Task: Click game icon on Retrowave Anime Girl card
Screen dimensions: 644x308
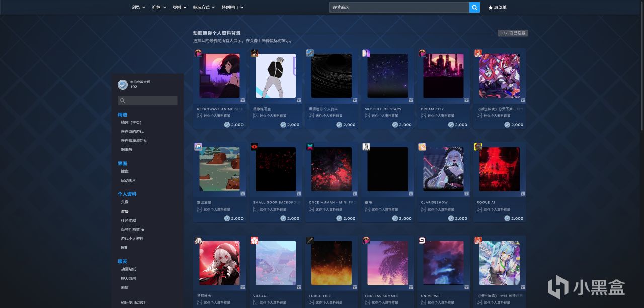Action: (198, 53)
